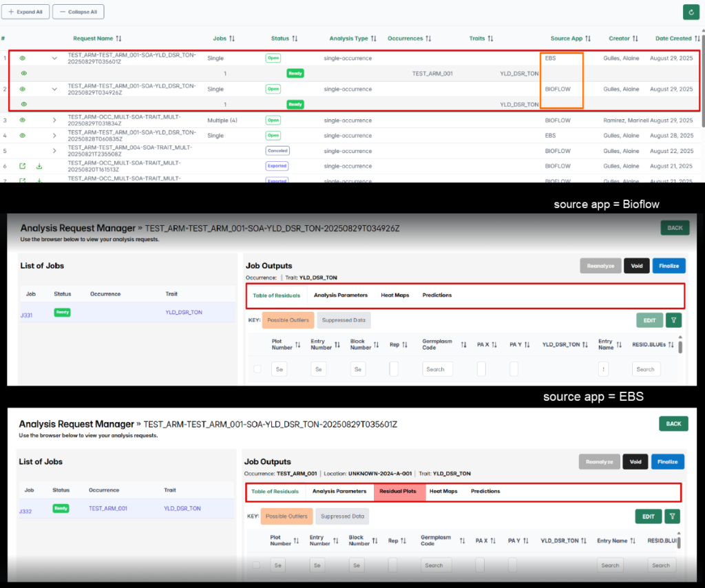Click the green refresh icon button
The width and height of the screenshot is (705, 588).
point(691,12)
